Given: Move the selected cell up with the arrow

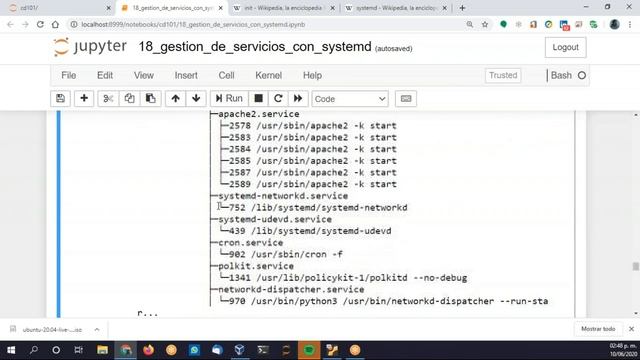Looking at the screenshot, I should 176,98.
